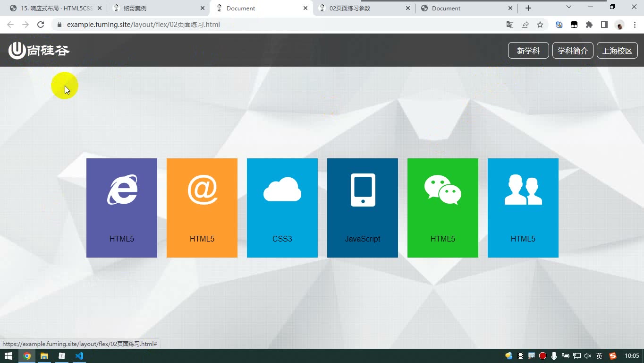Select the two-users icon tile
The image size is (644, 363).
coord(523,208)
